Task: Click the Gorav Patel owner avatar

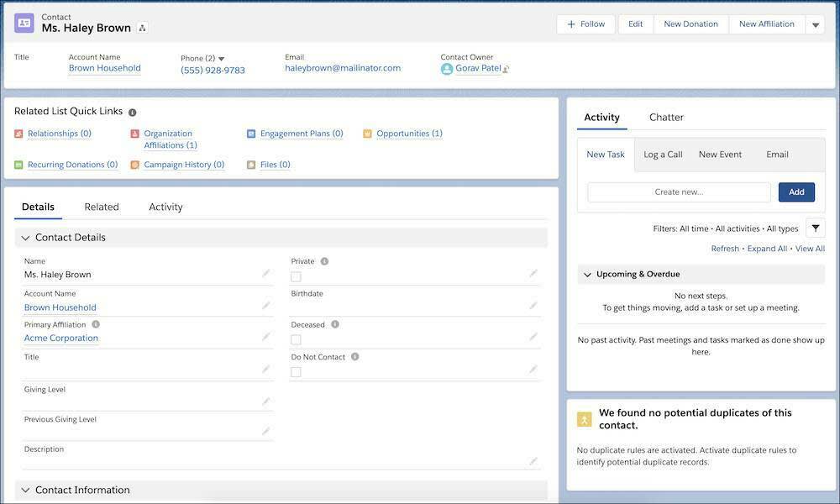Action: click(447, 69)
